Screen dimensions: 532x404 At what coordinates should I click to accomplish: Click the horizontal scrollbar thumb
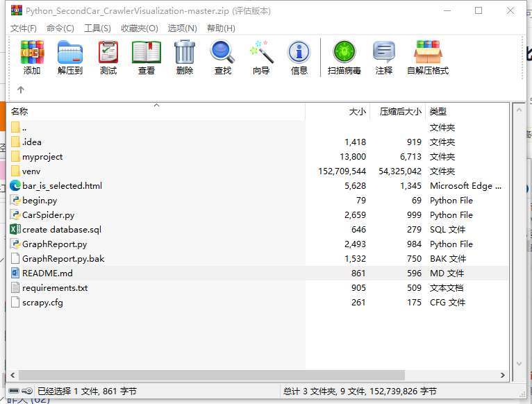[x=212, y=375]
